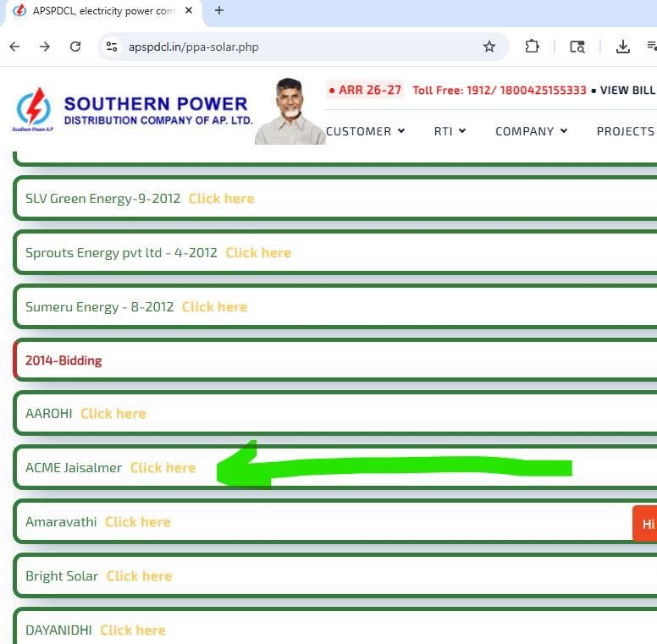
Task: Open the site information icon beside URL
Action: click(x=112, y=47)
